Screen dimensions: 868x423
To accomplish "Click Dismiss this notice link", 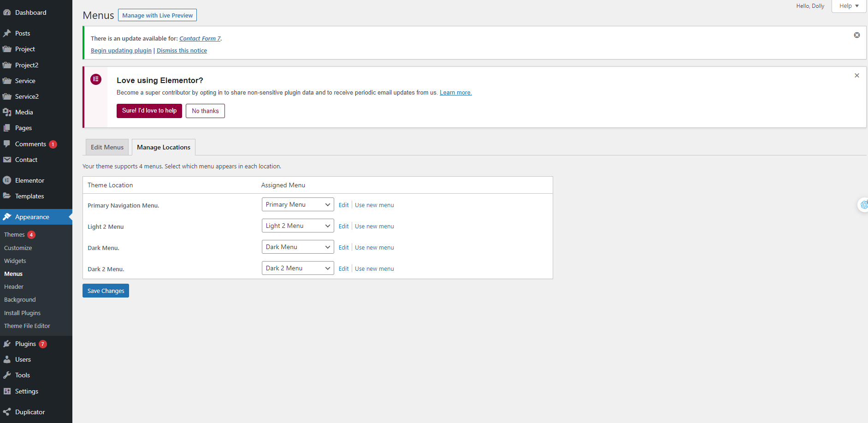I will click(x=182, y=51).
